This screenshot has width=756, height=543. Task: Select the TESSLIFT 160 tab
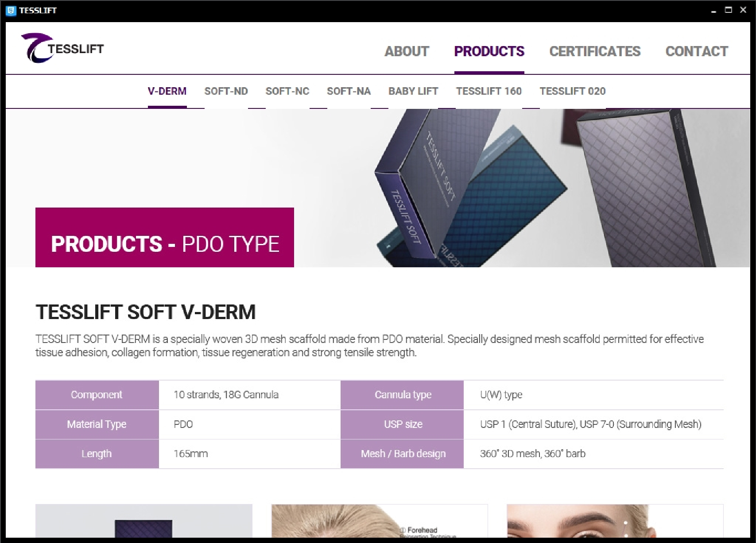(x=489, y=91)
